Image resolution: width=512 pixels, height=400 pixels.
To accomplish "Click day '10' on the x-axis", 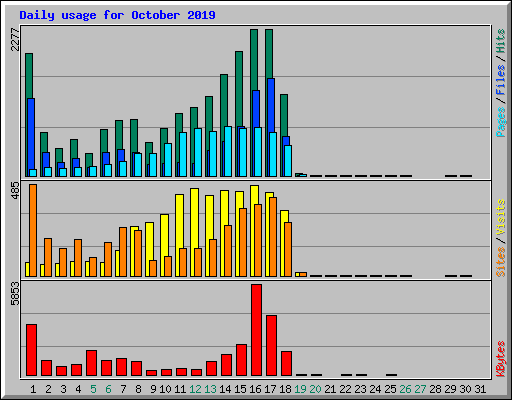I will point(165,389).
